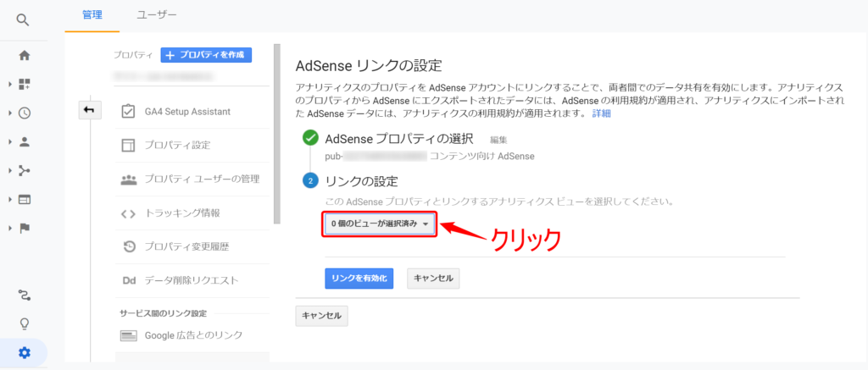This screenshot has height=370, width=868.
Task: Click the Admin gear icon
Action: pyautogui.click(x=25, y=353)
